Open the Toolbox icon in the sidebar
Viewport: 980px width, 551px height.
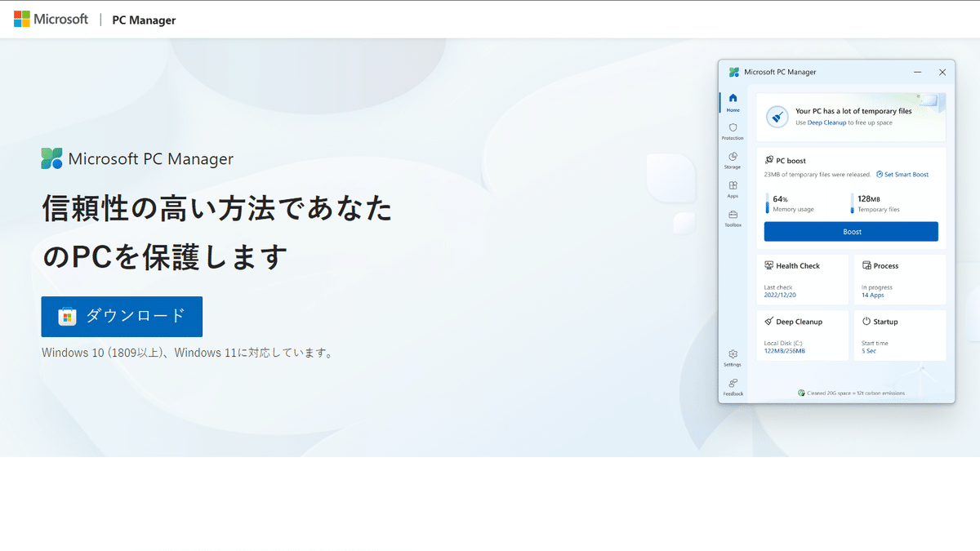(x=733, y=215)
